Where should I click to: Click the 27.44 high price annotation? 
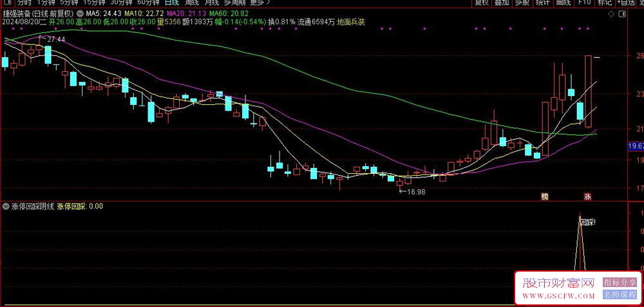point(56,39)
